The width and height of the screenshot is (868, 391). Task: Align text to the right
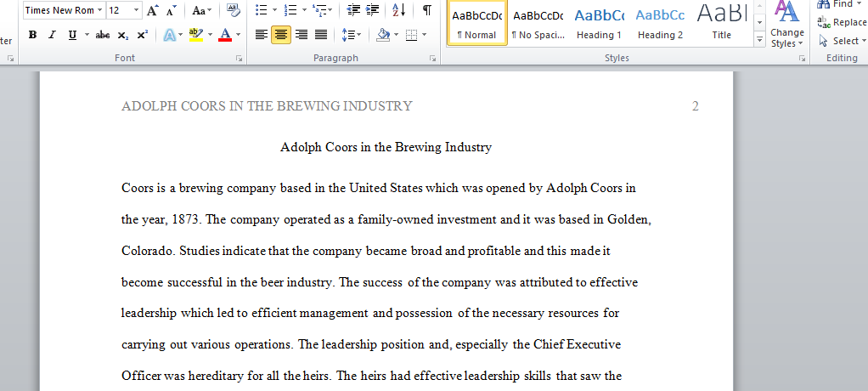pos(302,35)
